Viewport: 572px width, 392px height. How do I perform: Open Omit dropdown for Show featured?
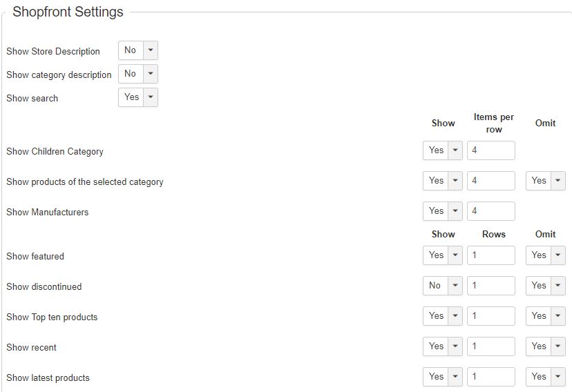pyautogui.click(x=545, y=255)
